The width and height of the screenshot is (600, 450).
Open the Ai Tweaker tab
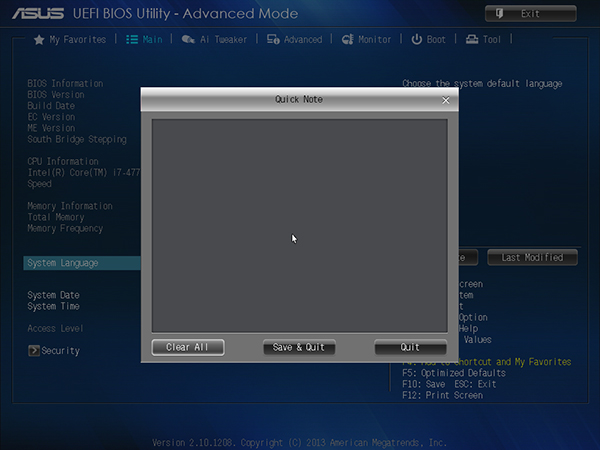[x=214, y=39]
